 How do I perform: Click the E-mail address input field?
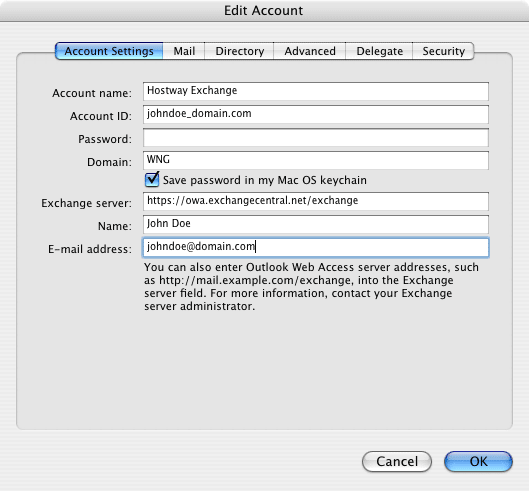tap(316, 247)
